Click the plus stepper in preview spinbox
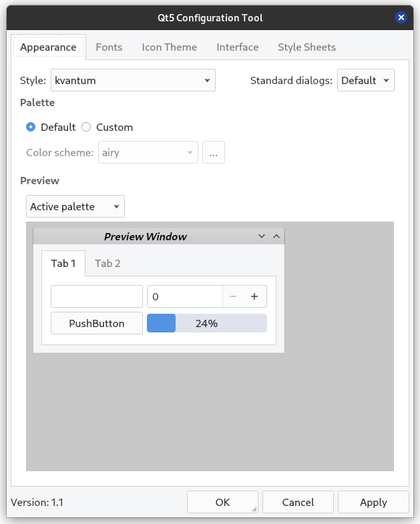 click(254, 296)
